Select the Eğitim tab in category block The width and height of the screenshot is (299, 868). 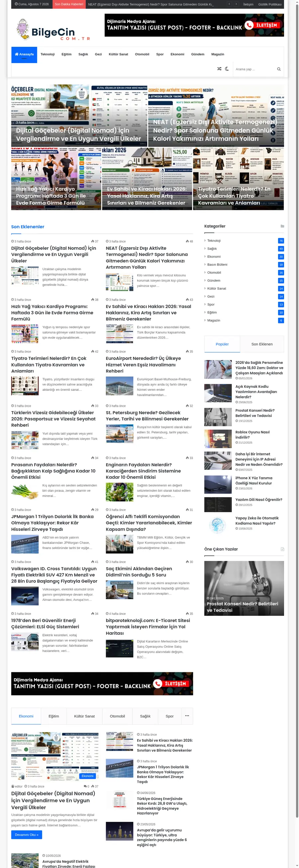(53, 716)
